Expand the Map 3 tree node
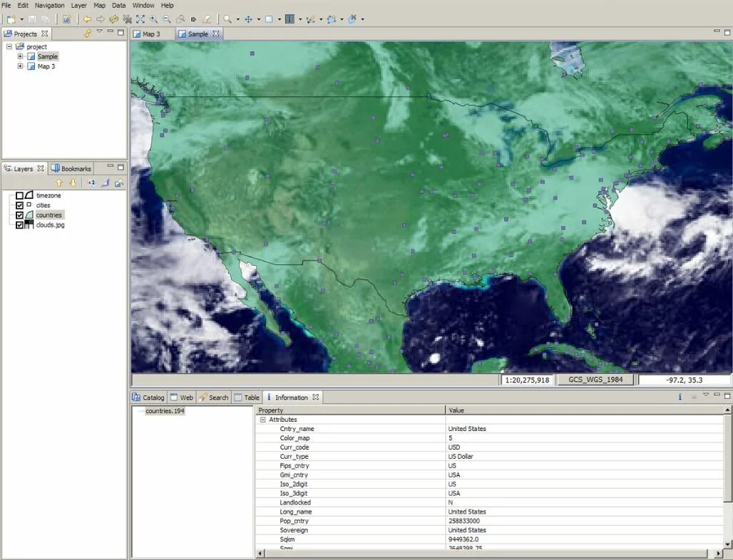The width and height of the screenshot is (733, 560). pyautogui.click(x=20, y=66)
